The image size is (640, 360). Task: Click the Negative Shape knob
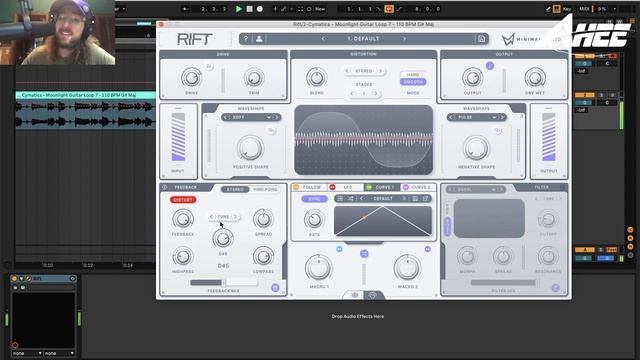(476, 148)
